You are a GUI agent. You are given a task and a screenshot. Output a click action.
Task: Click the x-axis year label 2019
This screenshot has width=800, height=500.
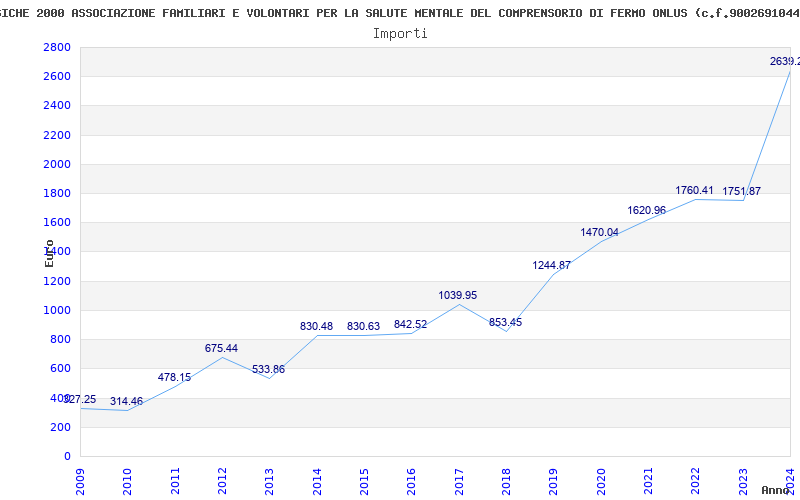pos(554,481)
